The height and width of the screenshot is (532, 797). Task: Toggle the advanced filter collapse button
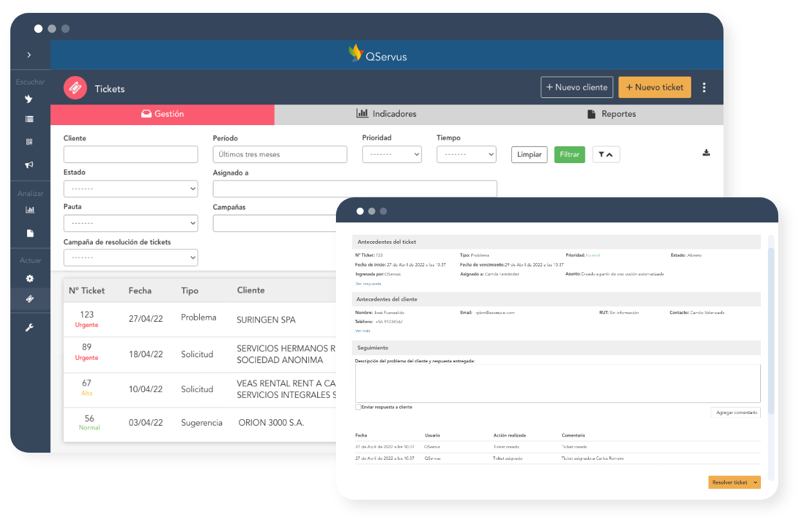tap(605, 155)
